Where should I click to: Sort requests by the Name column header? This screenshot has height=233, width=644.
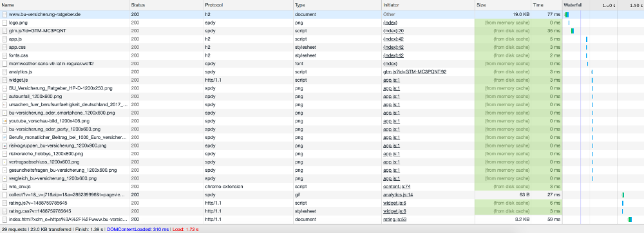pos(64,5)
